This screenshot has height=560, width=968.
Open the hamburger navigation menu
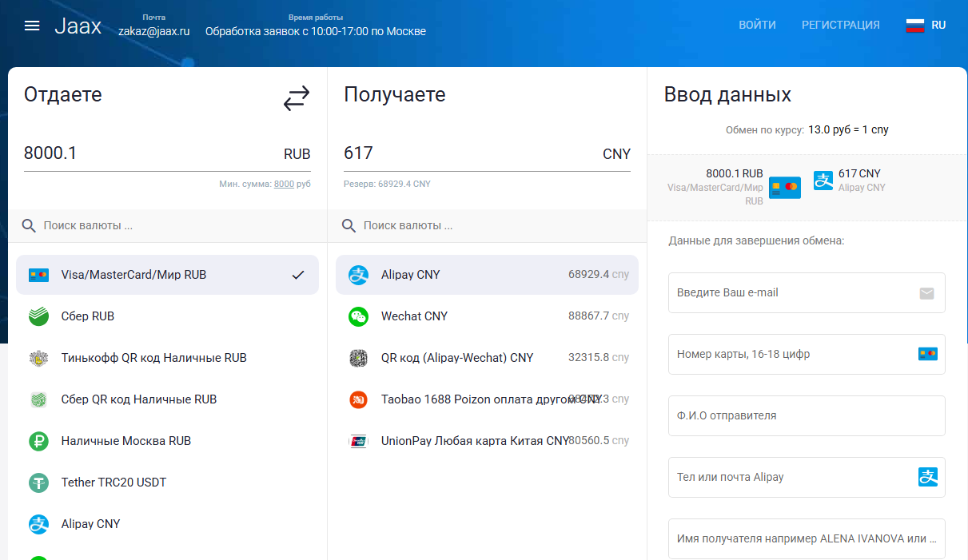click(x=32, y=26)
